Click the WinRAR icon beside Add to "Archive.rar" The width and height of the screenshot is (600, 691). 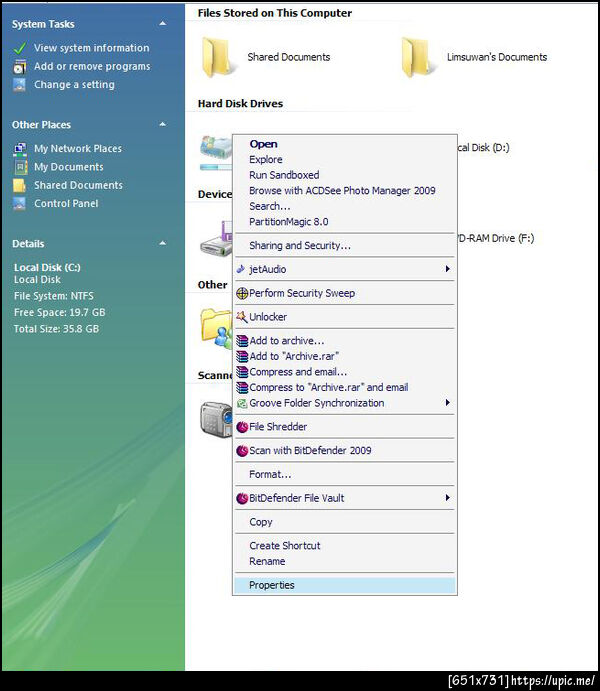click(242, 357)
